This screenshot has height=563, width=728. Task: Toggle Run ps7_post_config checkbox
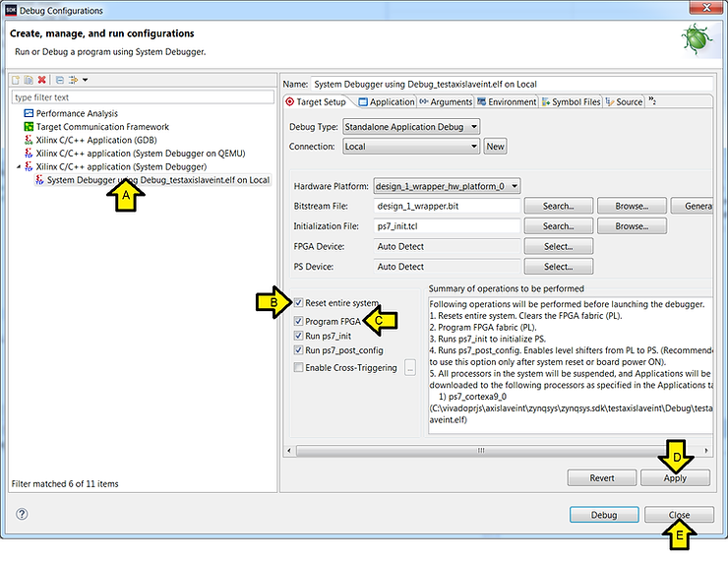click(298, 349)
